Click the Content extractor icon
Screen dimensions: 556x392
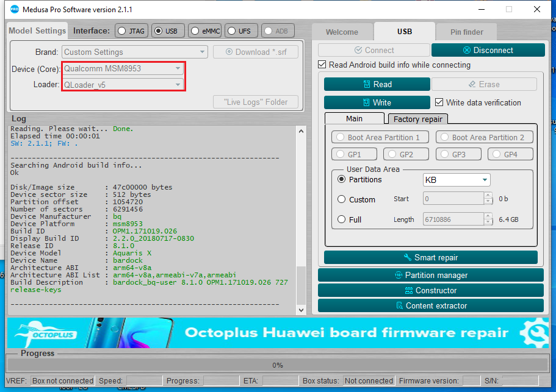(x=399, y=305)
